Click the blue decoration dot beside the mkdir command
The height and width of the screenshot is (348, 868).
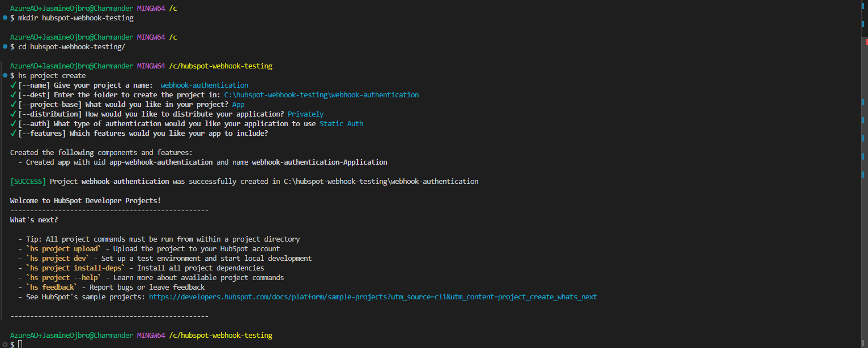pos(5,18)
